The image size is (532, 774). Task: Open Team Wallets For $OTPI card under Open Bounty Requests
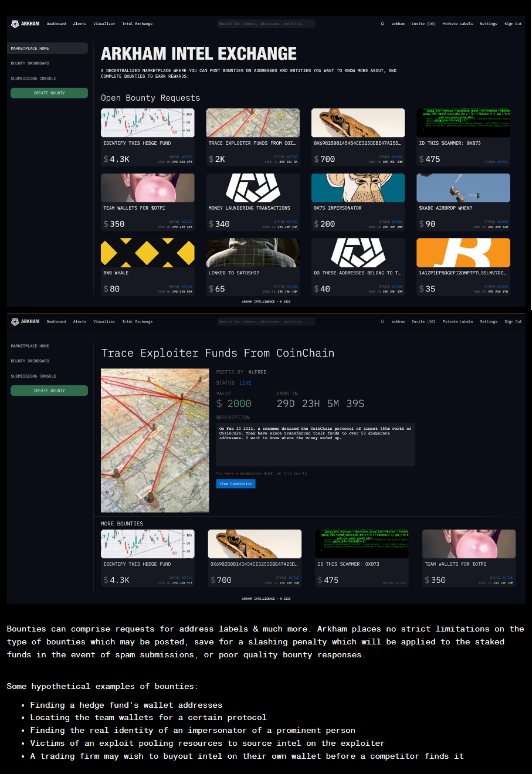pos(148,202)
